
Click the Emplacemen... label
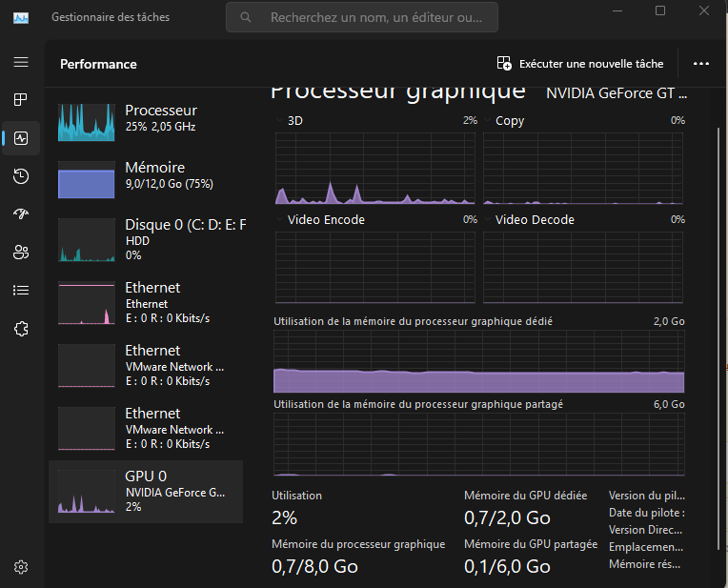pyautogui.click(x=646, y=547)
